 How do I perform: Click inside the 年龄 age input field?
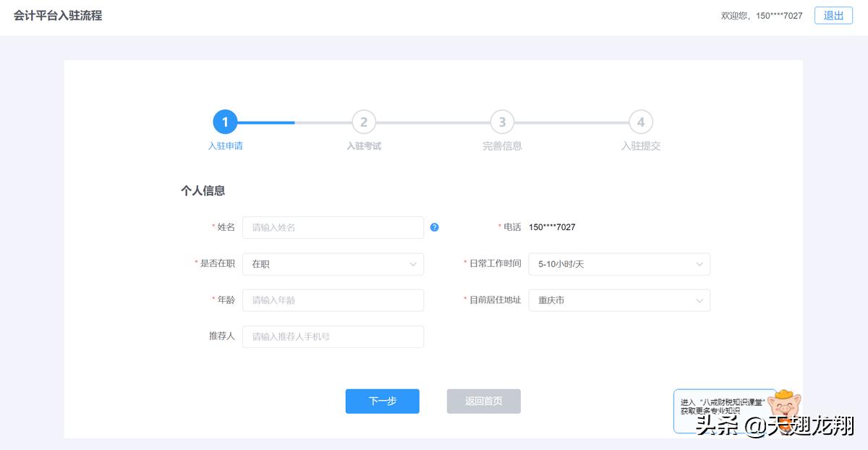point(333,300)
